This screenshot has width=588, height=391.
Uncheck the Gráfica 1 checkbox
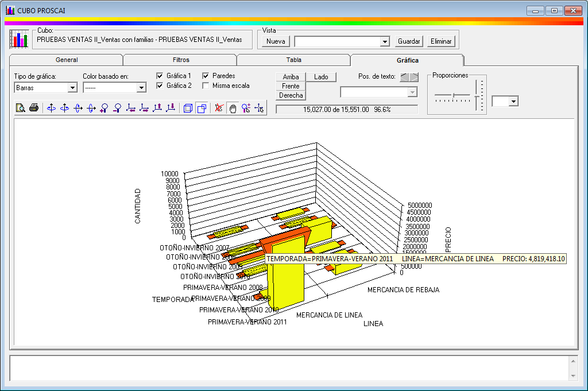[x=160, y=76]
